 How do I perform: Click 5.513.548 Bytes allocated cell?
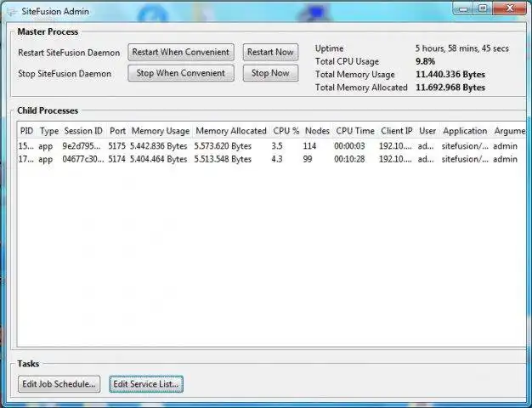click(x=223, y=159)
